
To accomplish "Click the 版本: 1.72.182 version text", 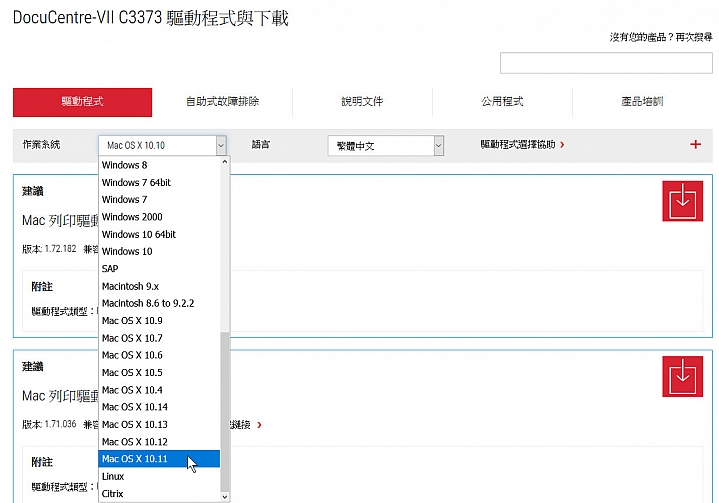I will [x=49, y=249].
